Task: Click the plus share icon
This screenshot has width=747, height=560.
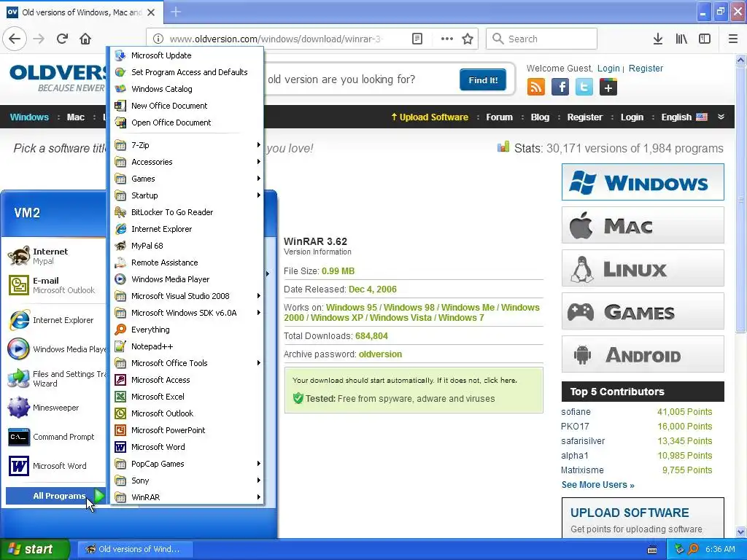Action: (x=608, y=87)
